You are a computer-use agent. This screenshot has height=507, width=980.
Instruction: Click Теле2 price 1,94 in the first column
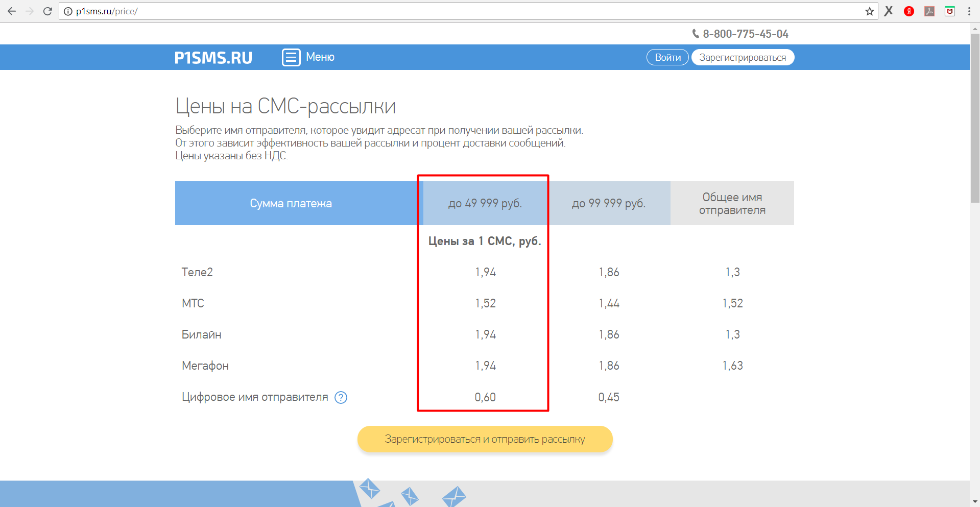pyautogui.click(x=485, y=272)
